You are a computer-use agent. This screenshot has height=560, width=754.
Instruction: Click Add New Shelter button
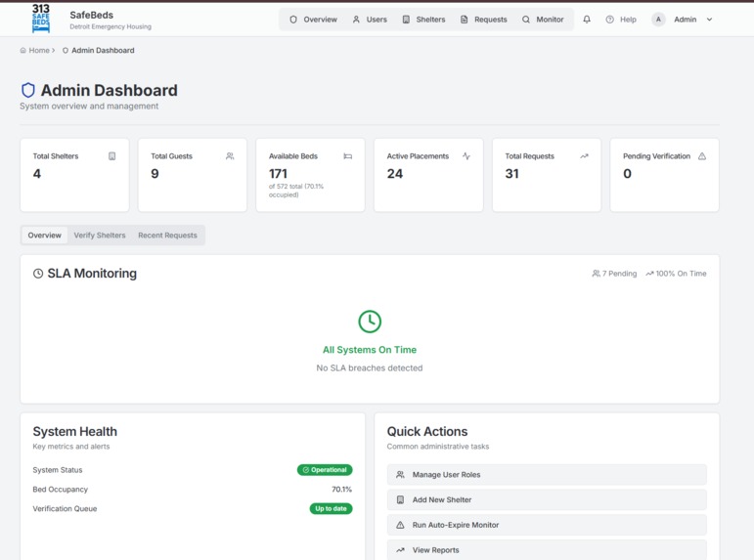click(547, 500)
